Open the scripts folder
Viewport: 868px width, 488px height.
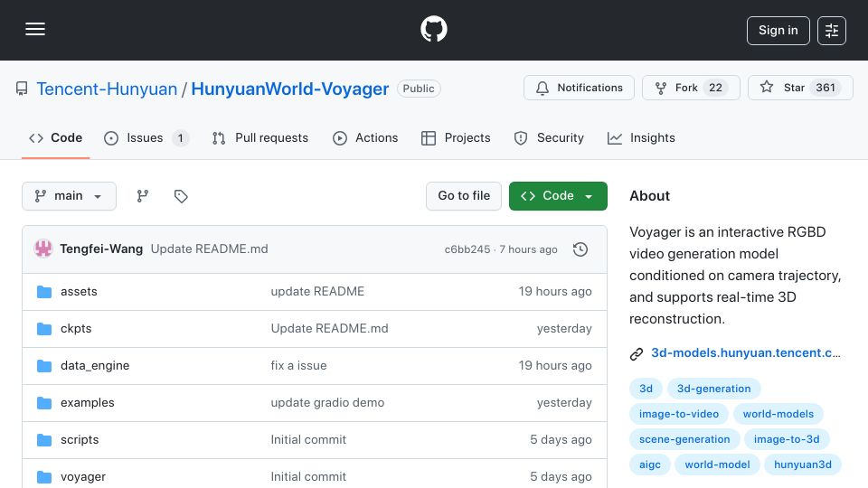pos(80,440)
